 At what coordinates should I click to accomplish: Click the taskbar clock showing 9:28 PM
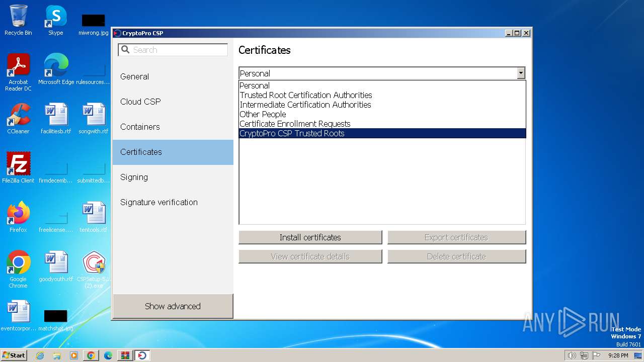(618, 355)
